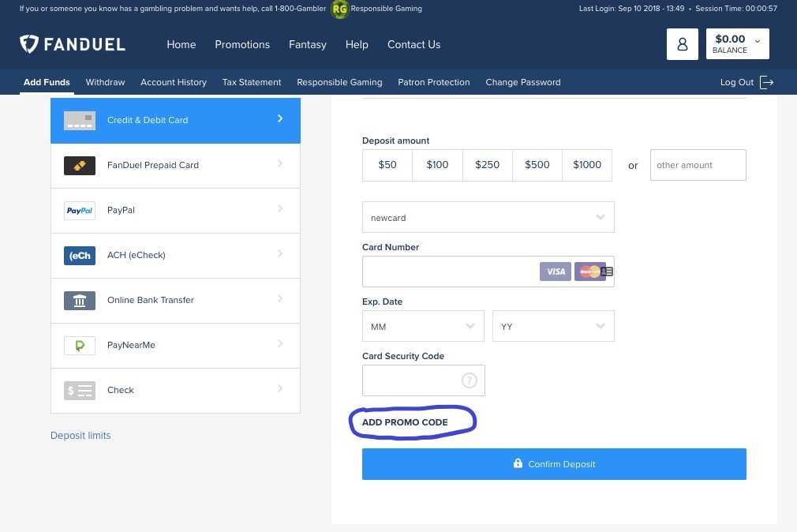Switch to the Tax Statement tab
Screen dimensions: 797x532
click(252, 82)
